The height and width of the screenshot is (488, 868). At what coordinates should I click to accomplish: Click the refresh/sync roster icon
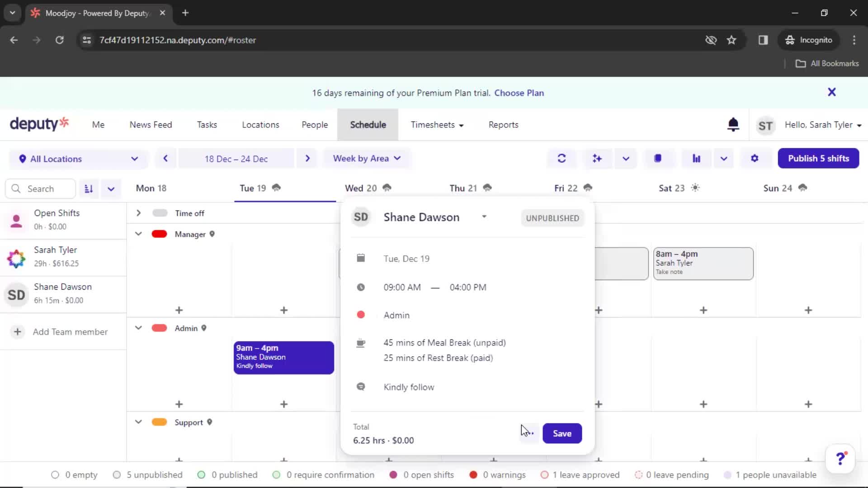[x=561, y=158]
